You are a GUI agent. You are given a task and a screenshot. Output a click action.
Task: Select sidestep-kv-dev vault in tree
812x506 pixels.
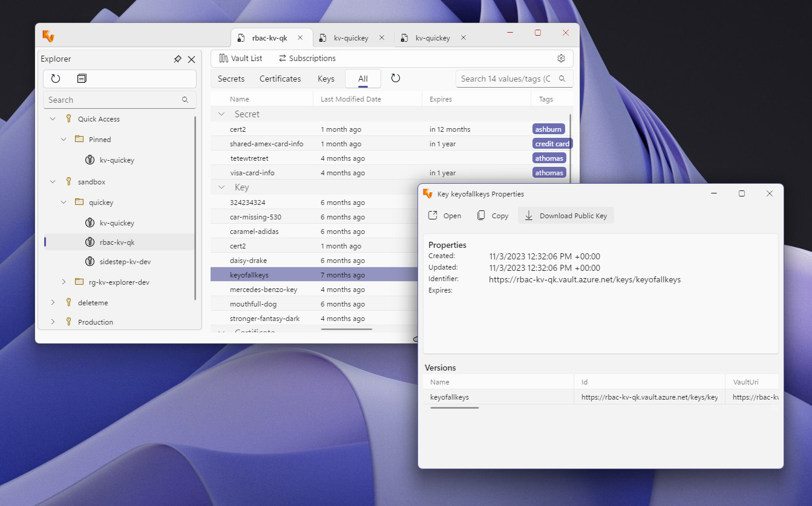(125, 262)
